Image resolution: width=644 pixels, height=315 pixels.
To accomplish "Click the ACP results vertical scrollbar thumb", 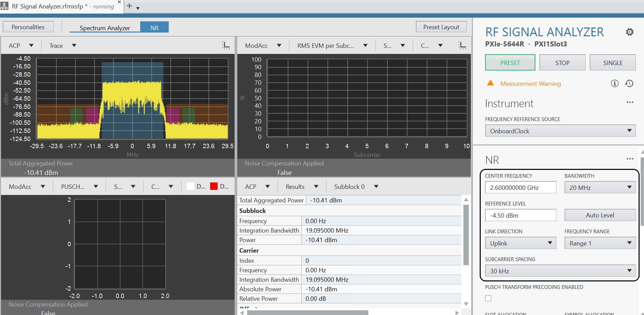I will click(466, 235).
